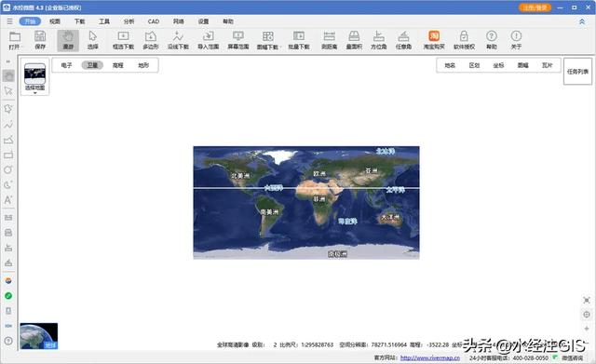
Task: Select arrow pointer tool in left sidebar
Action: [x=8, y=91]
